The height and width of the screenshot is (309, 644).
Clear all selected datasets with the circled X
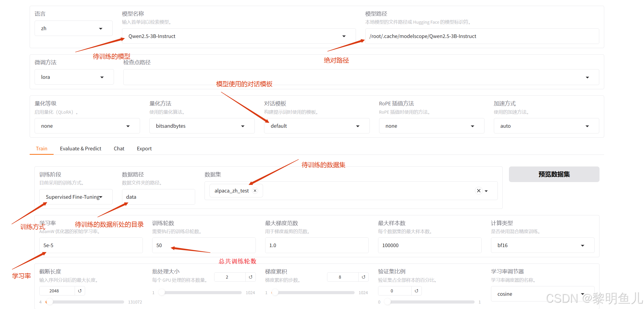click(479, 191)
